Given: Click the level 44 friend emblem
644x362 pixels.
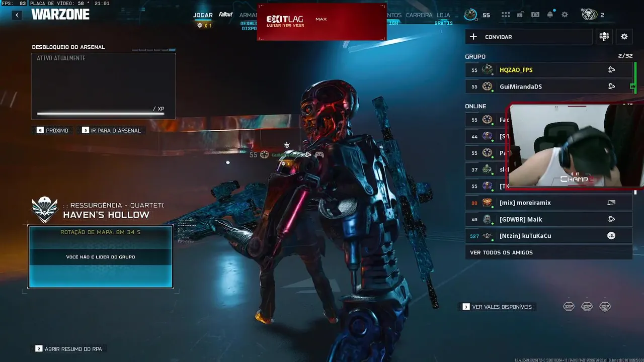Looking at the screenshot, I should [487, 136].
